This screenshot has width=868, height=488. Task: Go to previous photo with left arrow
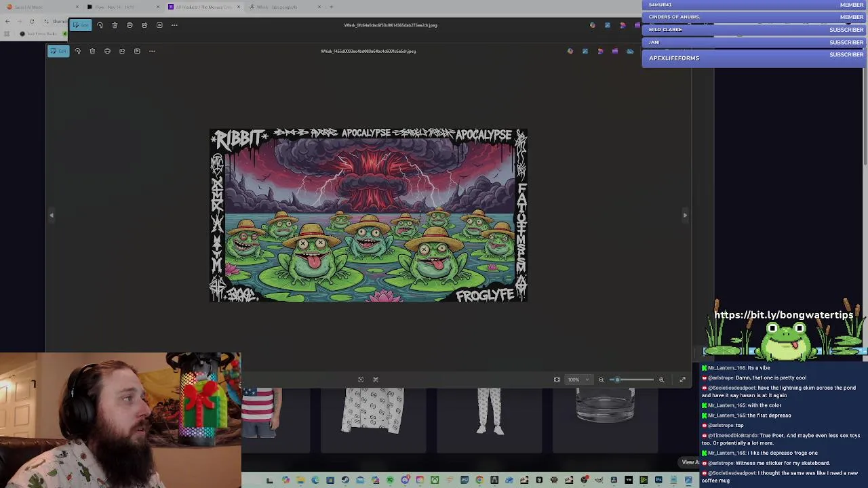(x=51, y=215)
